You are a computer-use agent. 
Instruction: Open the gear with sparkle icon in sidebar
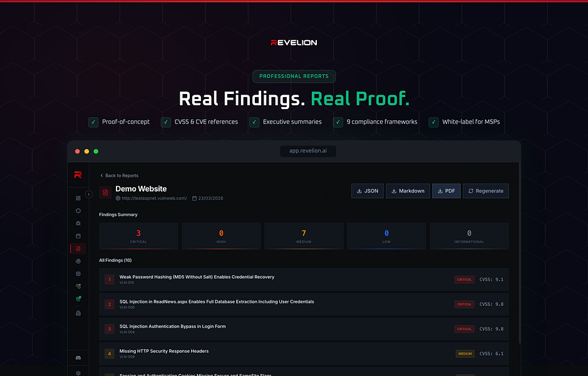click(x=78, y=286)
